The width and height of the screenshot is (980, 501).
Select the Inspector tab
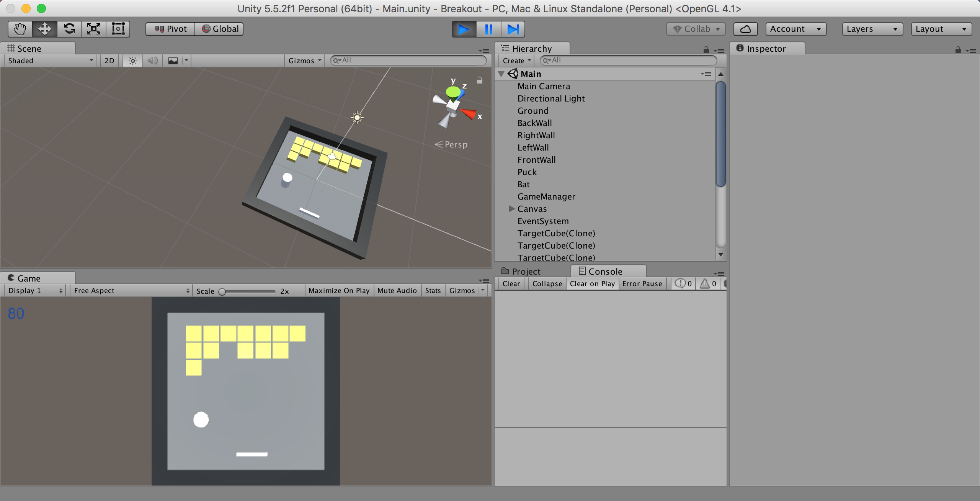tap(766, 49)
